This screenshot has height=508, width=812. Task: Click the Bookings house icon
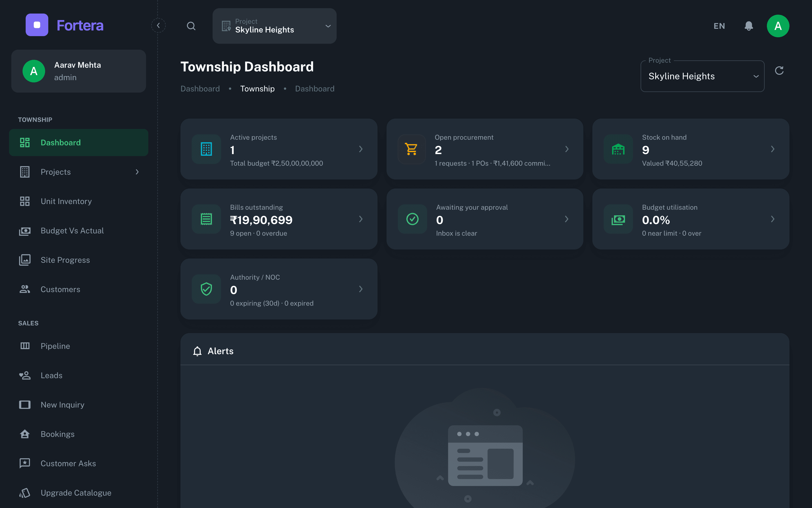click(x=25, y=434)
